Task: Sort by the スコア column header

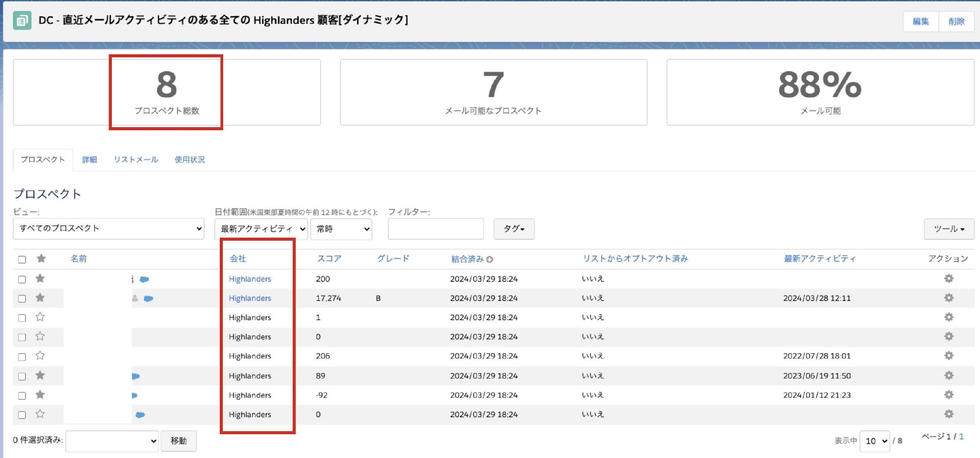Action: [329, 259]
